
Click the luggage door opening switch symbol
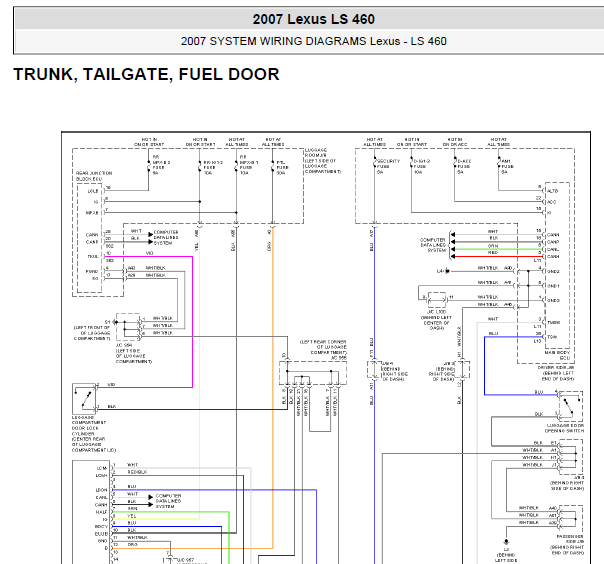(x=570, y=406)
